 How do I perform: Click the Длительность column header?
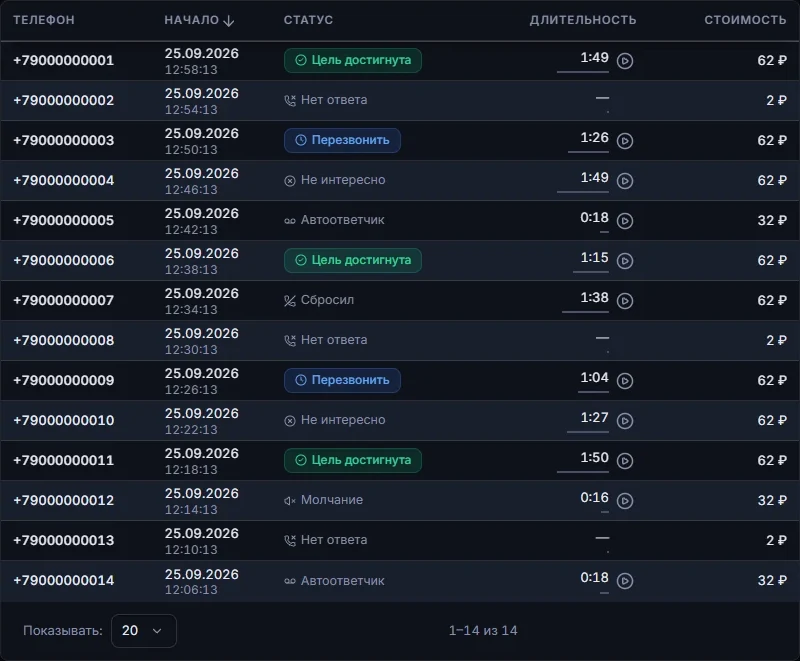tap(583, 20)
